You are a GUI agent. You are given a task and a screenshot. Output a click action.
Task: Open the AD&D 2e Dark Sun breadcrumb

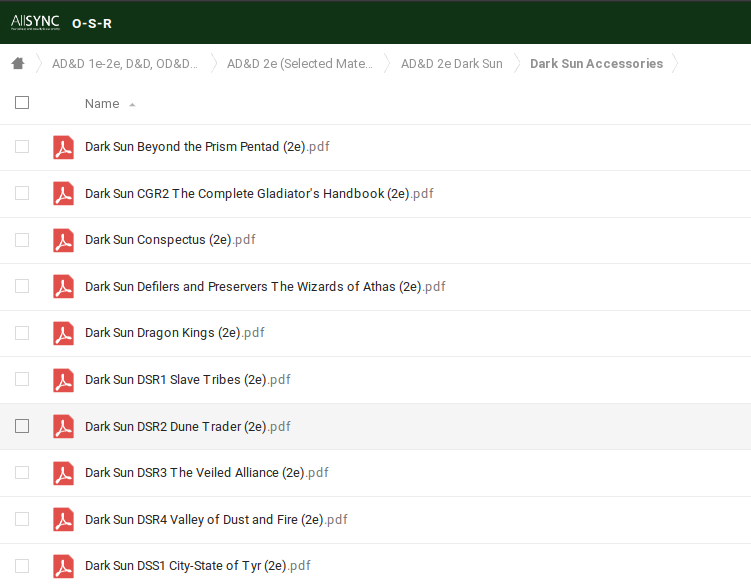tap(451, 64)
